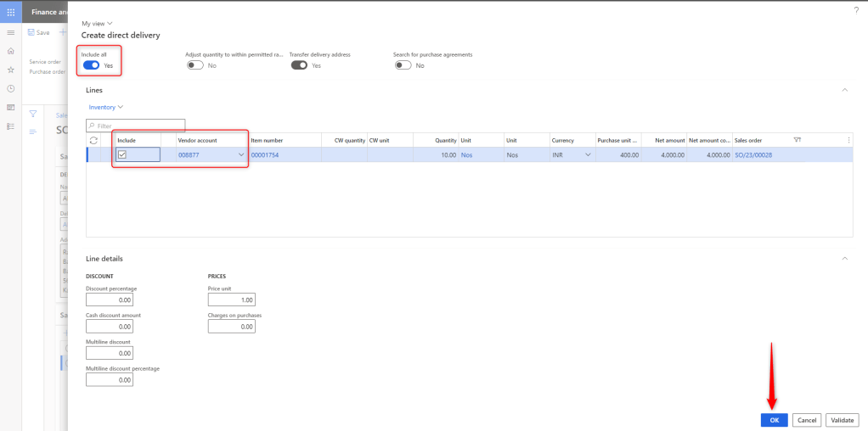The image size is (868, 431).
Task: Go to Home in left sidebar
Action: click(x=10, y=51)
